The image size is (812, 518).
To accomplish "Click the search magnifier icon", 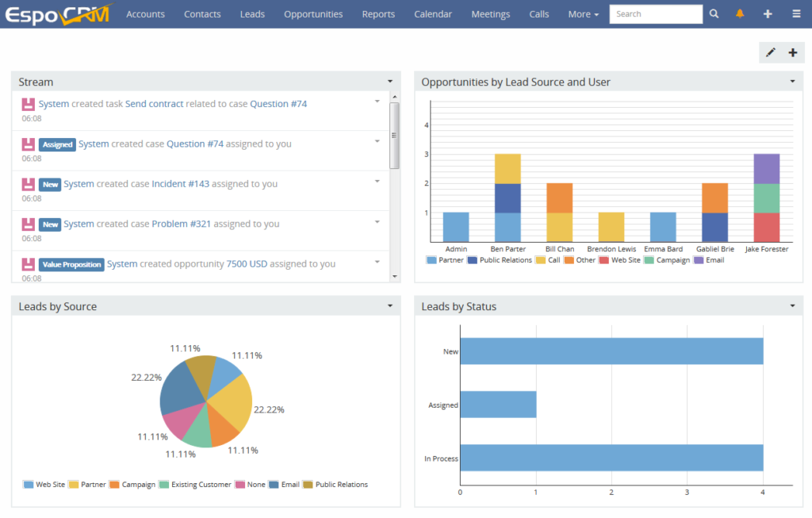I will 714,14.
